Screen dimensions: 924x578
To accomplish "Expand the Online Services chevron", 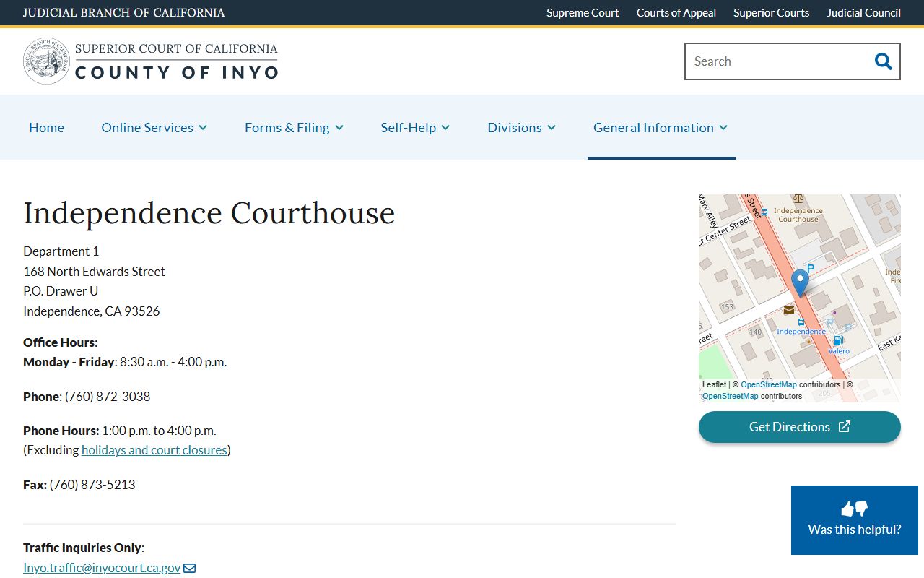I will click(203, 128).
